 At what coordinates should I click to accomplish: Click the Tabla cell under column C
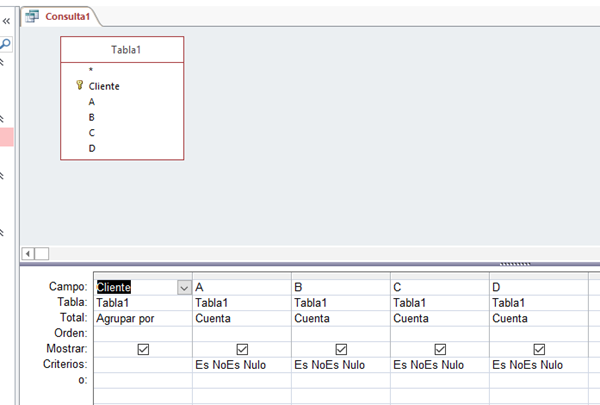[x=440, y=303]
